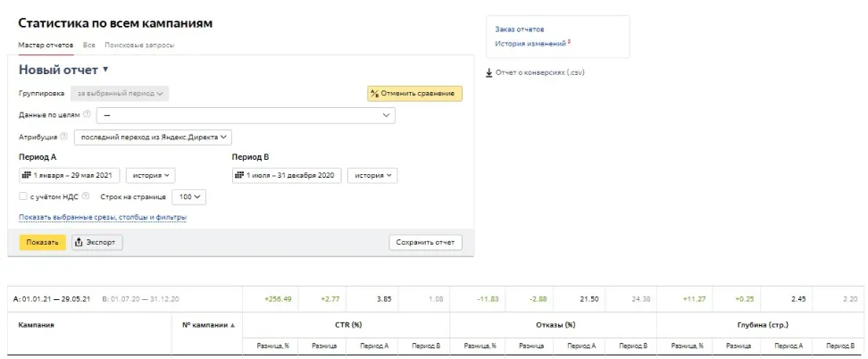Click the Экспорт button
This screenshot has width=868, height=359.
(96, 242)
